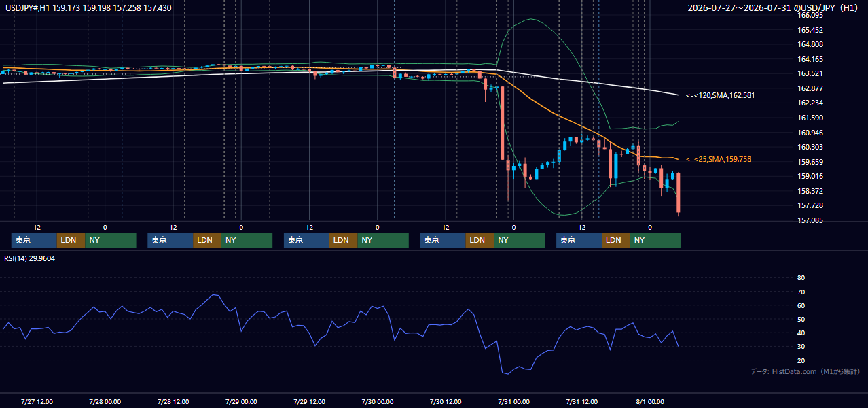Click the white 120 SMA line end
Image resolution: width=868 pixels, height=408 pixels.
tap(677, 95)
